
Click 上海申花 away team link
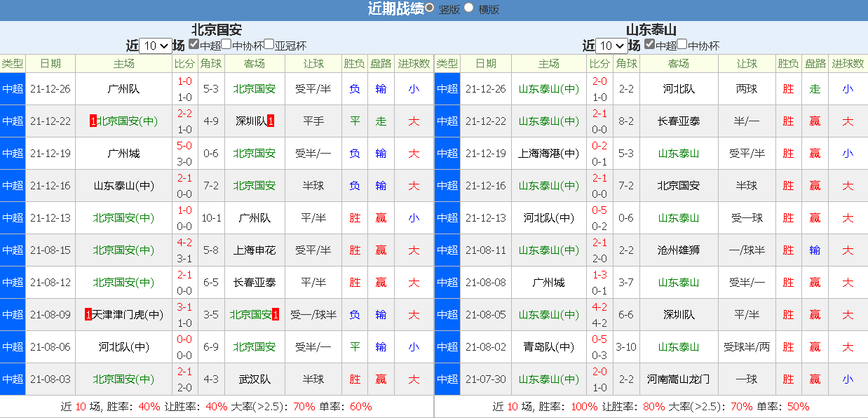pyautogui.click(x=255, y=250)
